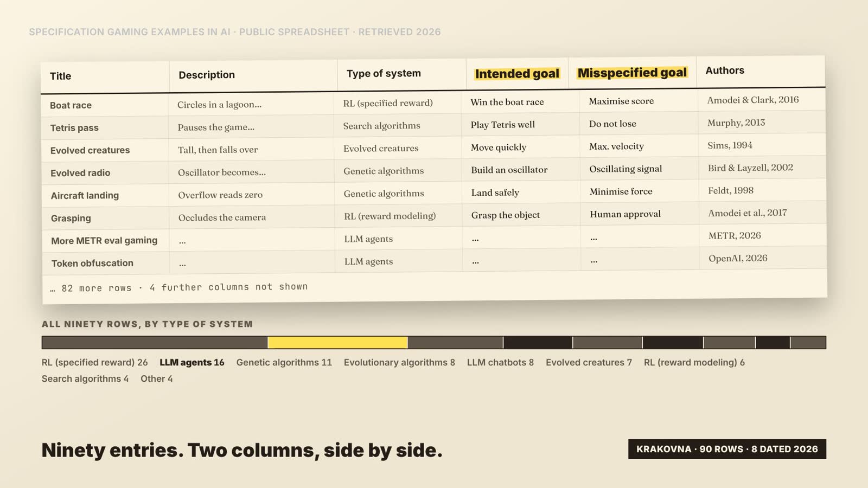
Task: Click the "Title" column header
Action: (x=61, y=76)
